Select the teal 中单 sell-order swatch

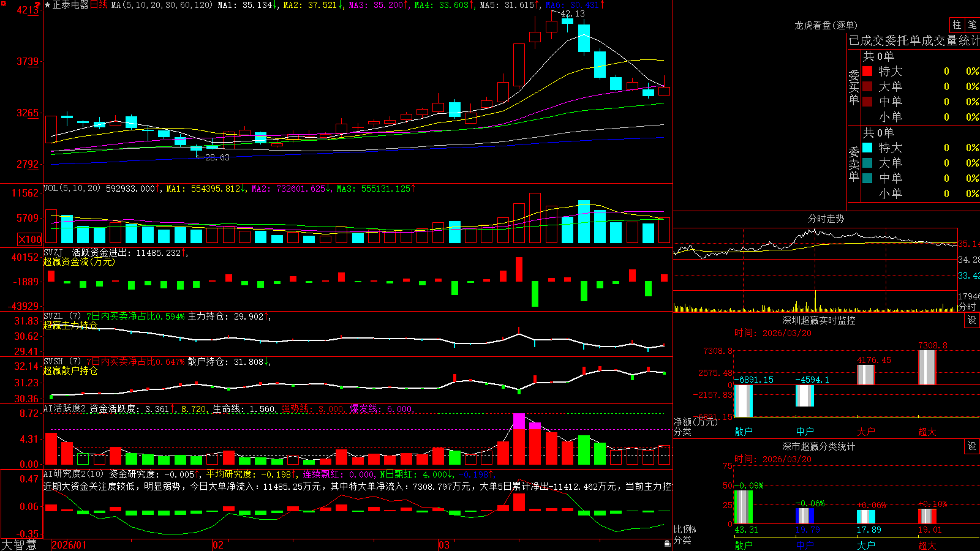(867, 178)
